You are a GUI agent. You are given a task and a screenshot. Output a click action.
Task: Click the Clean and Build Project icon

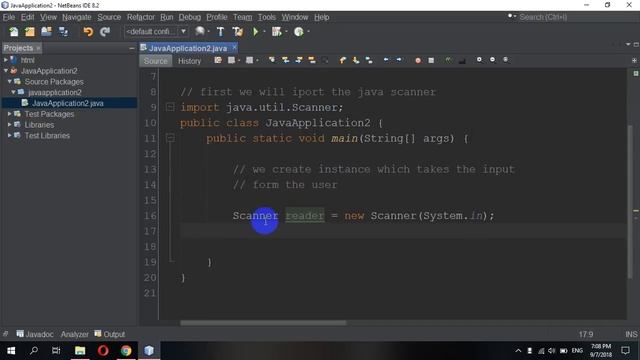238,31
